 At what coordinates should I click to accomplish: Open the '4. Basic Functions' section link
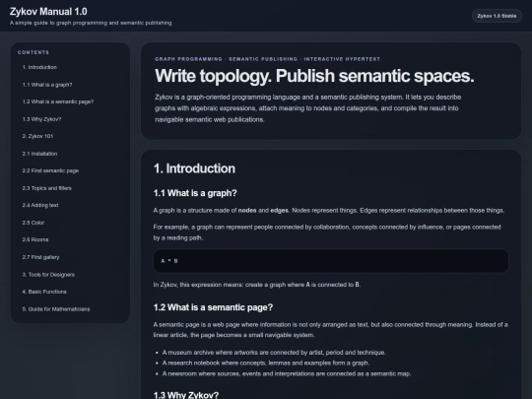coord(44,292)
